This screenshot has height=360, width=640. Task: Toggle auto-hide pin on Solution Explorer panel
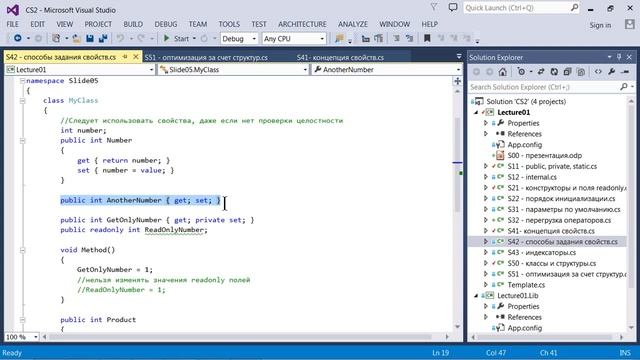619,57
